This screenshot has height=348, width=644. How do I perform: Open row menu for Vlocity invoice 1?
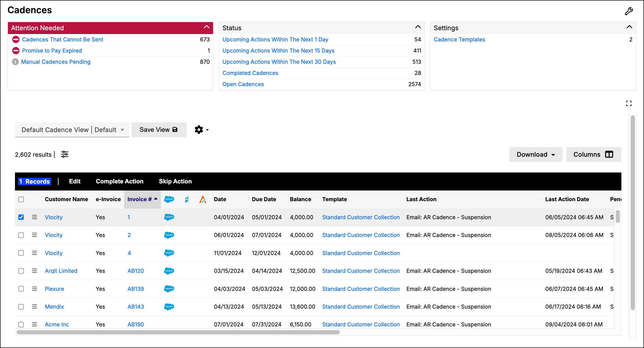point(35,217)
